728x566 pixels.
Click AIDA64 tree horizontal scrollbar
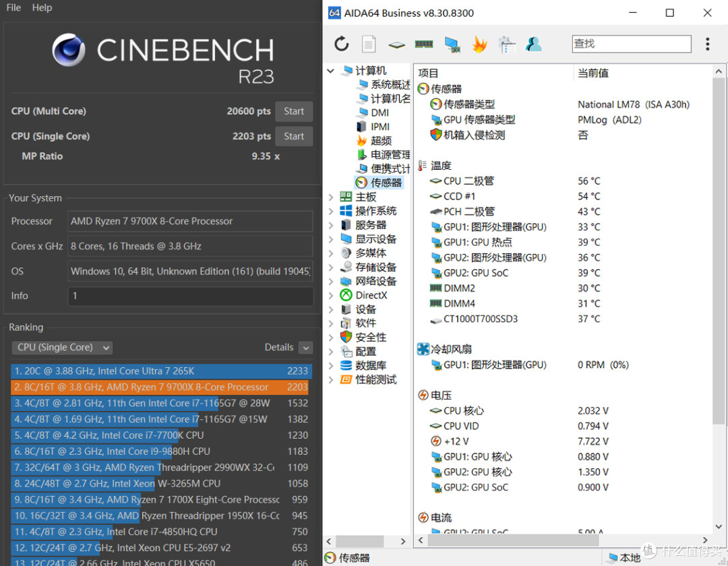tap(360, 541)
